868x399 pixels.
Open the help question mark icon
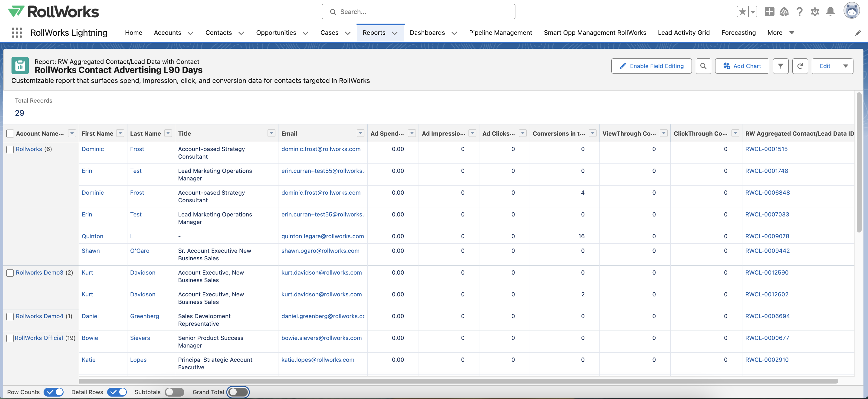pyautogui.click(x=799, y=12)
